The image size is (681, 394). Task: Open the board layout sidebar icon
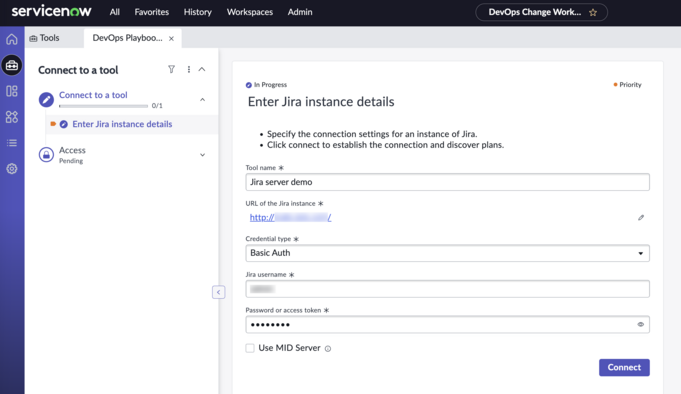pos(12,91)
